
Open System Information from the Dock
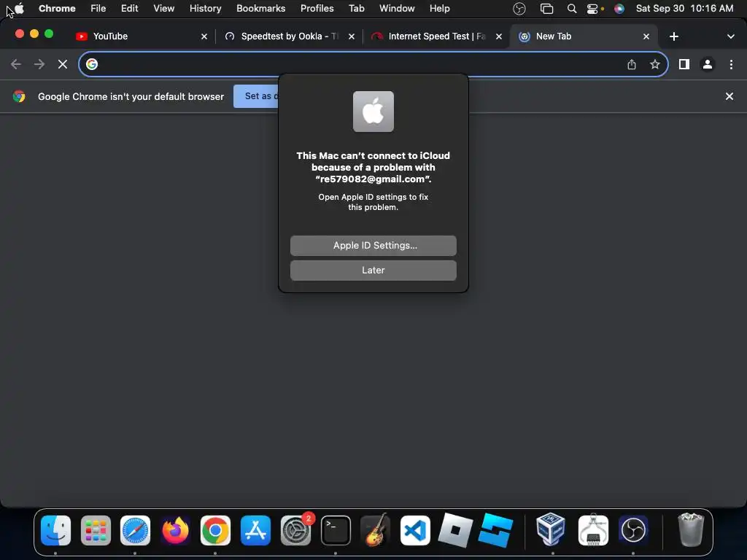click(x=592, y=529)
